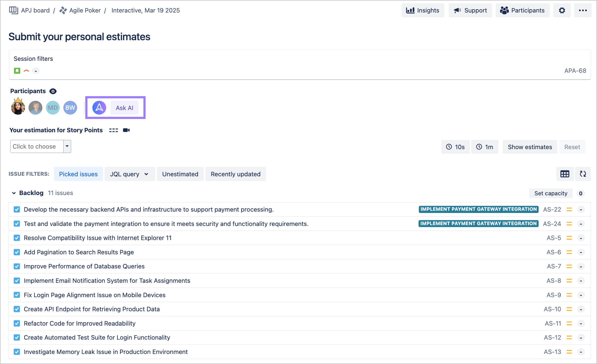Click the APJ board icon in breadcrumb
Screen dimensions: 597x364
coord(13,10)
